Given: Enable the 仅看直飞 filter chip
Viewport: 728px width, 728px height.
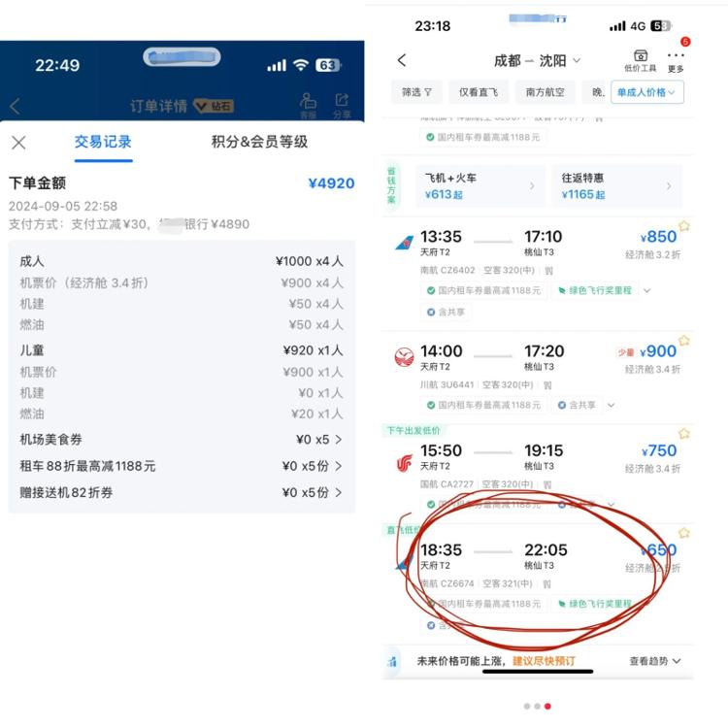Looking at the screenshot, I should [x=479, y=92].
